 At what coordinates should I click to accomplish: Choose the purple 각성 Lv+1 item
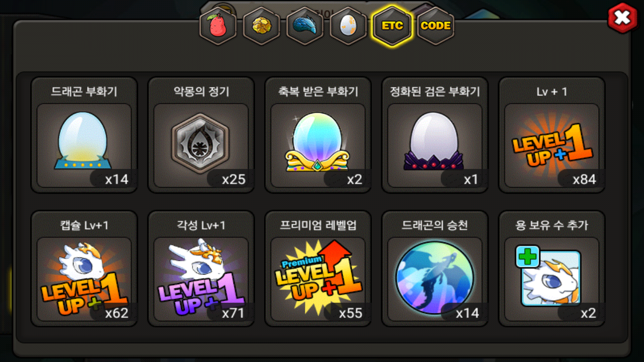[x=201, y=268]
